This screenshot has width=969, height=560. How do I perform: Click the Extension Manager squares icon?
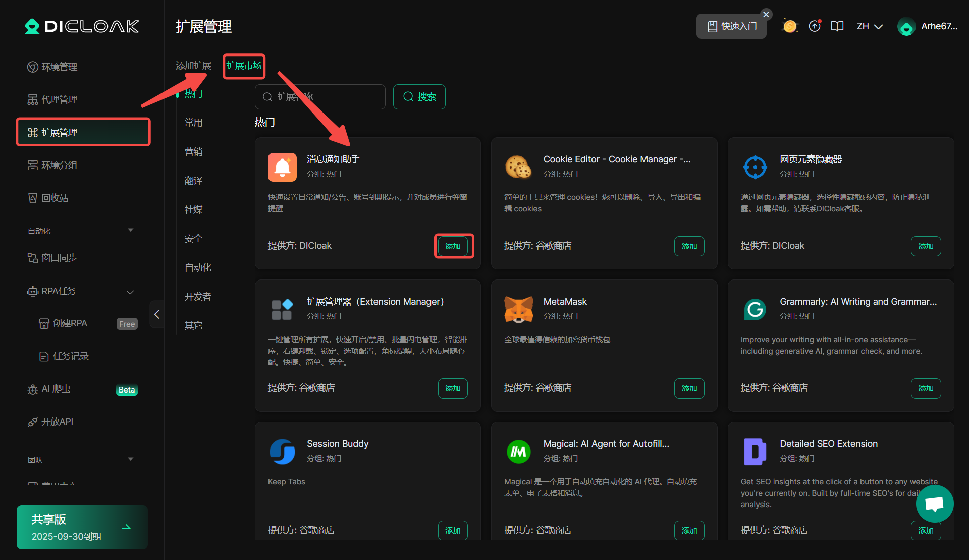point(282,309)
